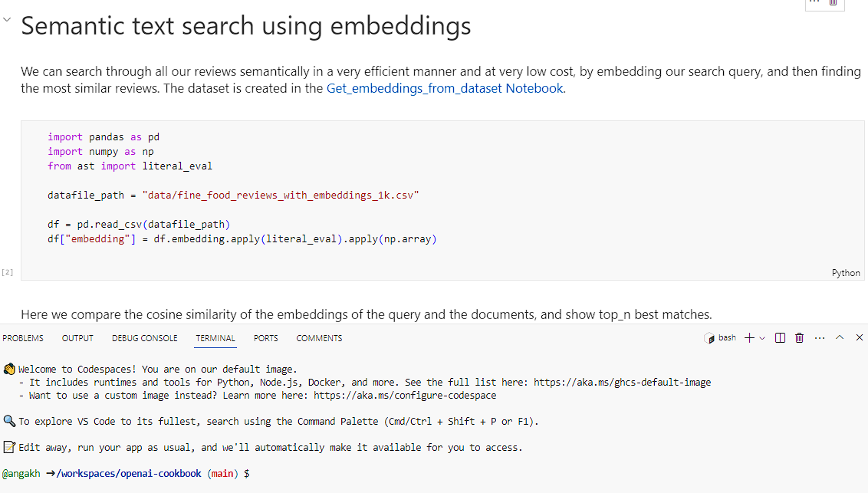Close the terminal panel

coord(859,337)
